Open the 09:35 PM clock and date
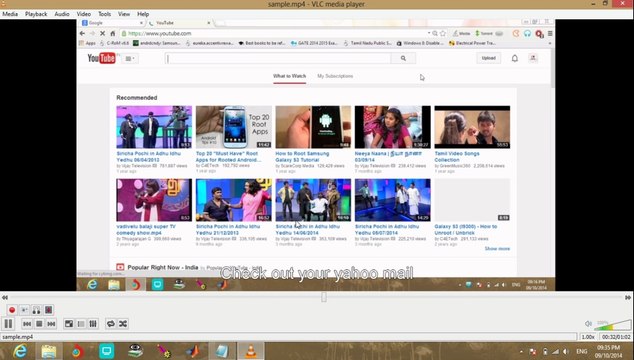Image resolution: width=634 pixels, height=360 pixels. pyautogui.click(x=608, y=352)
